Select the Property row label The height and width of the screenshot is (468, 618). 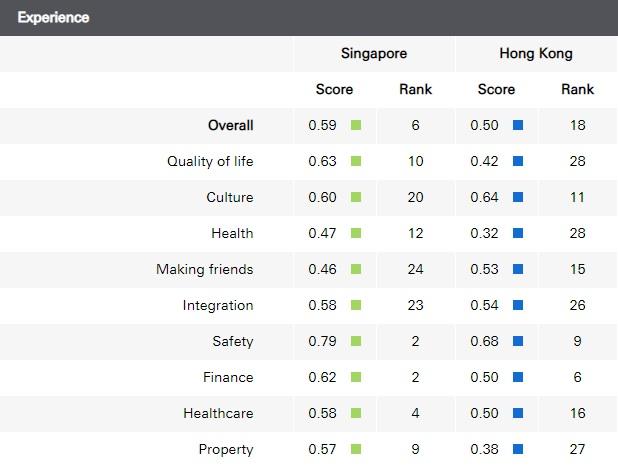coord(225,450)
